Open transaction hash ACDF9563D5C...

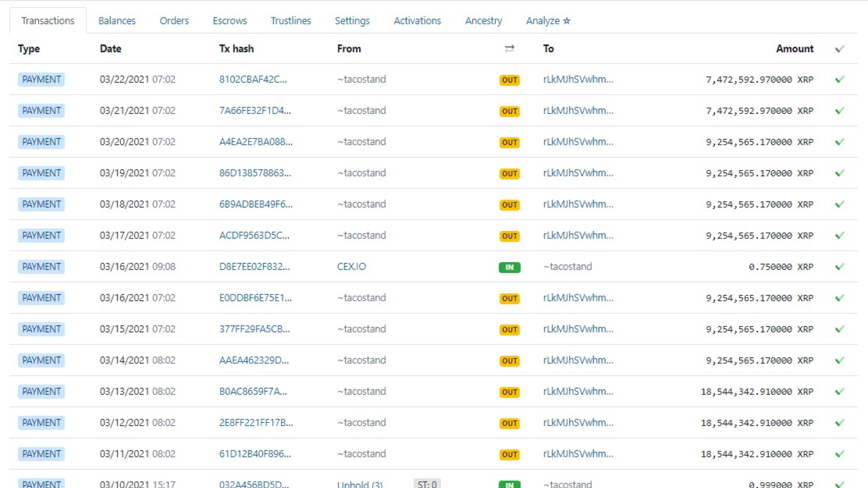254,235
